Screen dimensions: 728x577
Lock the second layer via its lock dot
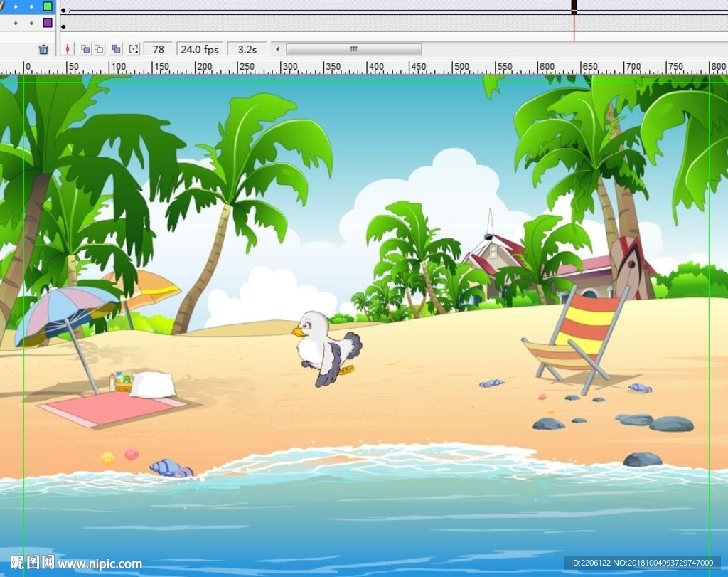coord(31,23)
